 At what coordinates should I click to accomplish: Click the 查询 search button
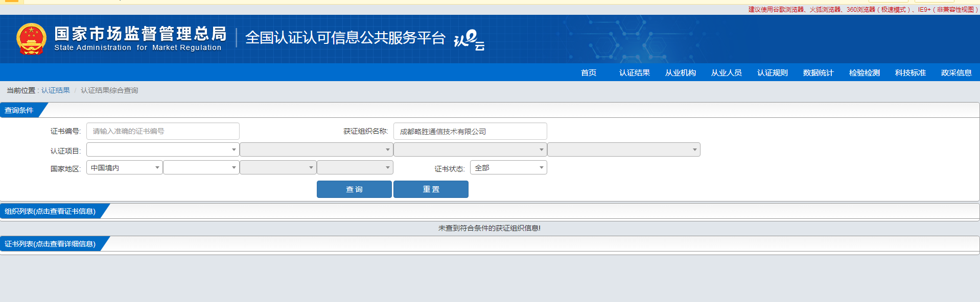(354, 189)
